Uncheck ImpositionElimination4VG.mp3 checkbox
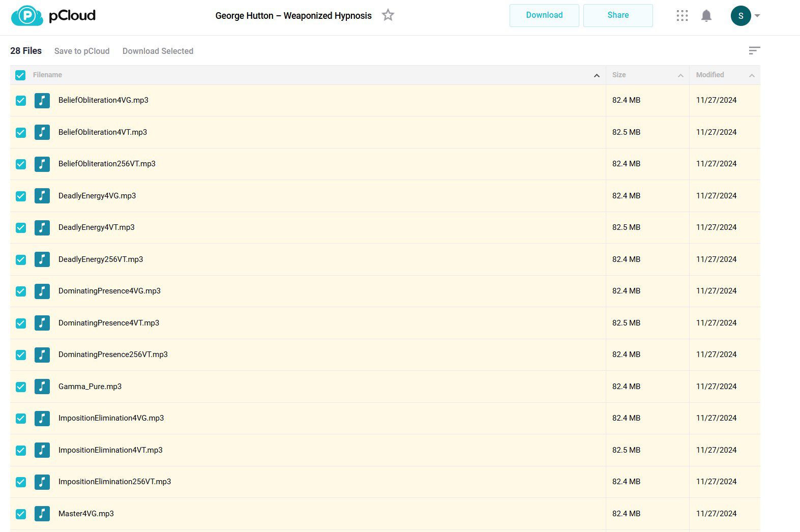800x532 pixels. pos(21,419)
